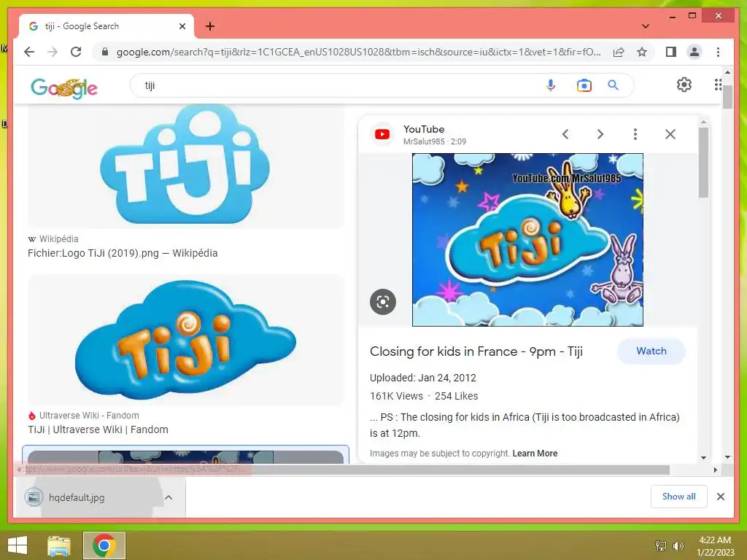
Task: Reload the current page
Action: pyautogui.click(x=76, y=52)
